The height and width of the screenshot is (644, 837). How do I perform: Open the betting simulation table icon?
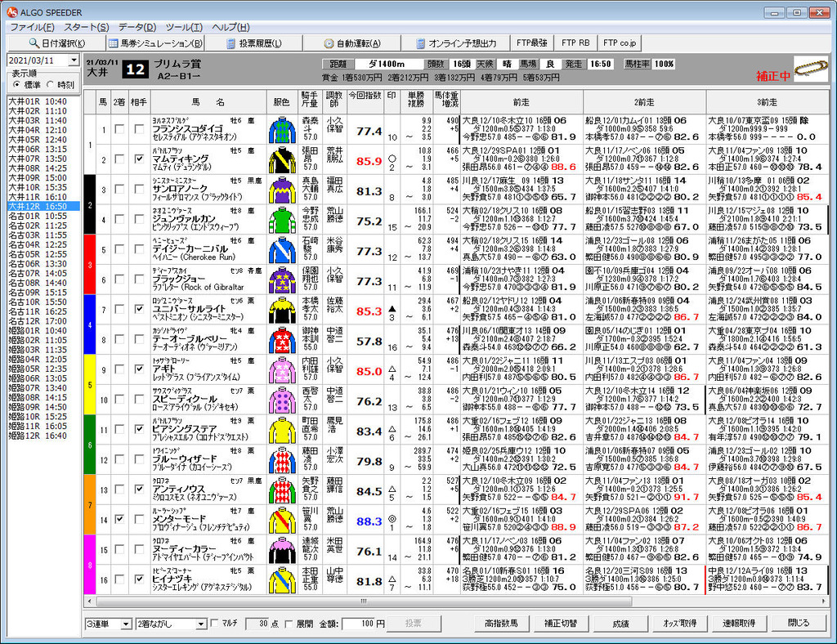[x=113, y=43]
